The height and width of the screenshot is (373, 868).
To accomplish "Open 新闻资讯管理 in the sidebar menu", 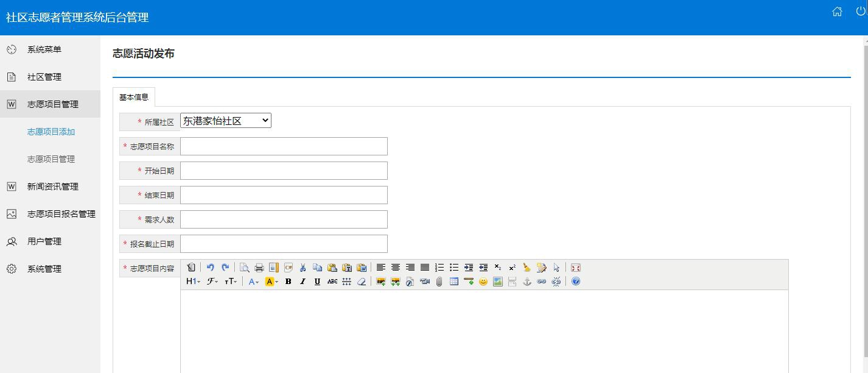I will pos(52,187).
